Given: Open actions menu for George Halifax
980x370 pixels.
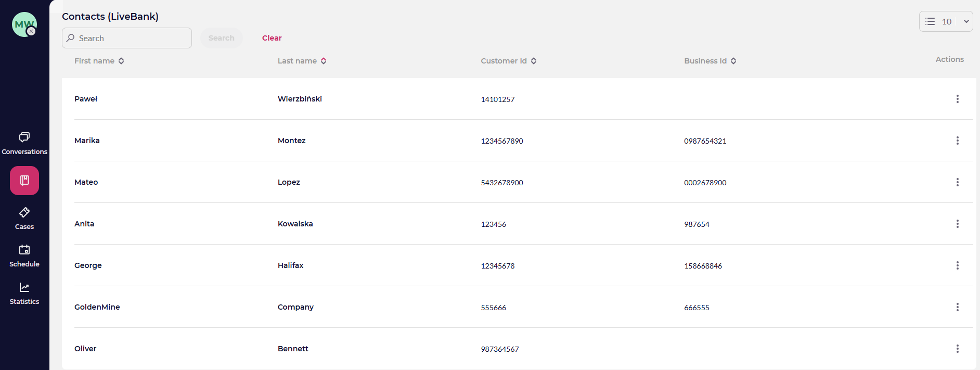Looking at the screenshot, I should click(957, 265).
